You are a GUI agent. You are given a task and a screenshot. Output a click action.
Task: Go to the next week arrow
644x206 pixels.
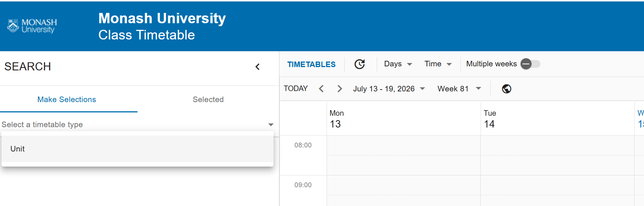tap(340, 89)
